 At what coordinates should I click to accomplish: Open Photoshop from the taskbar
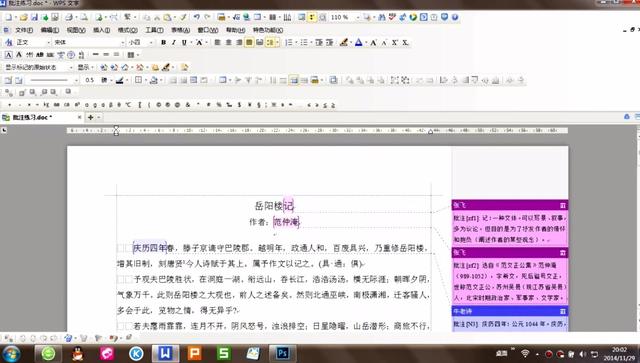tap(282, 353)
